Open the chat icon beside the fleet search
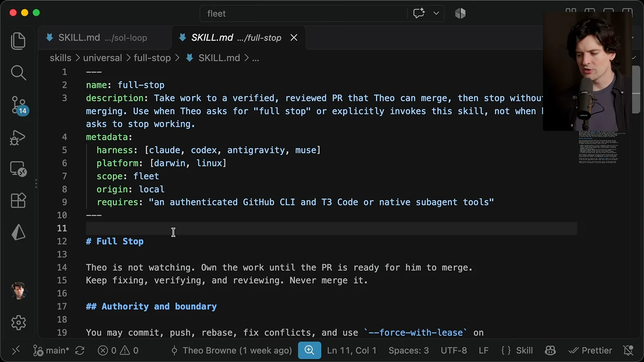 point(419,13)
